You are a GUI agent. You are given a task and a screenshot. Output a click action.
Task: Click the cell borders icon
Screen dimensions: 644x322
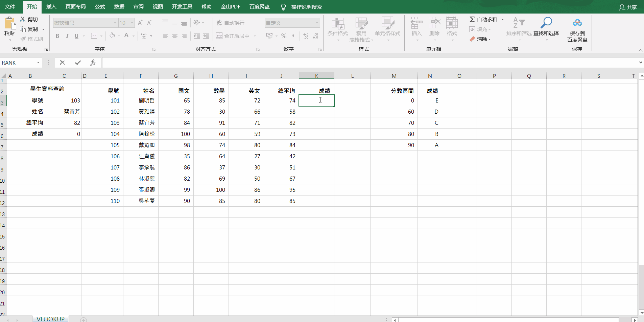coord(94,36)
